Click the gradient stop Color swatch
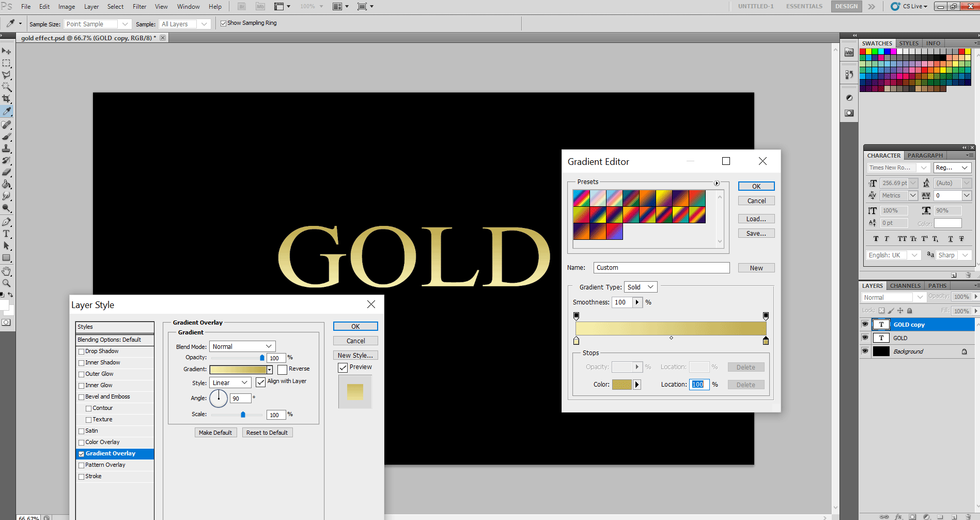980x520 pixels. [x=622, y=384]
